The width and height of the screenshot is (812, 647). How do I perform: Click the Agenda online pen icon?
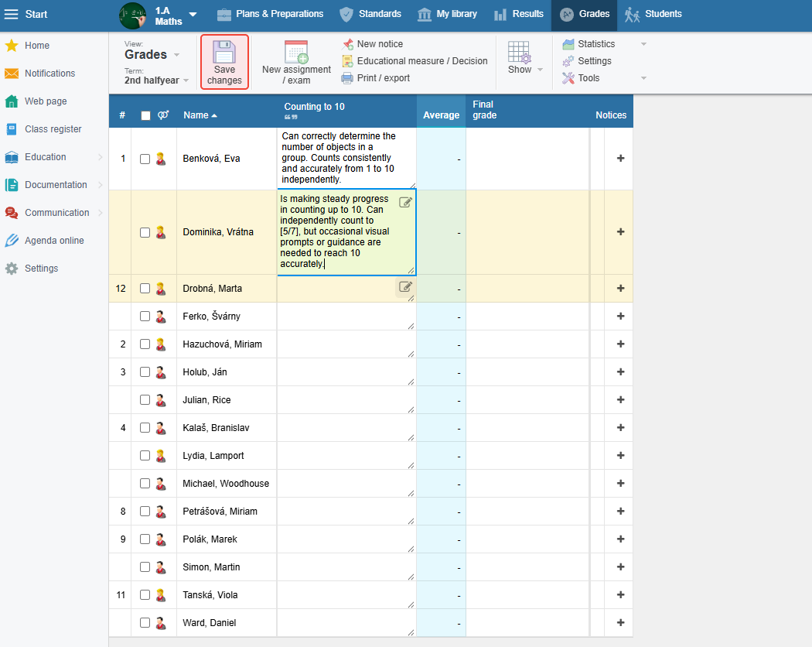[12, 241]
